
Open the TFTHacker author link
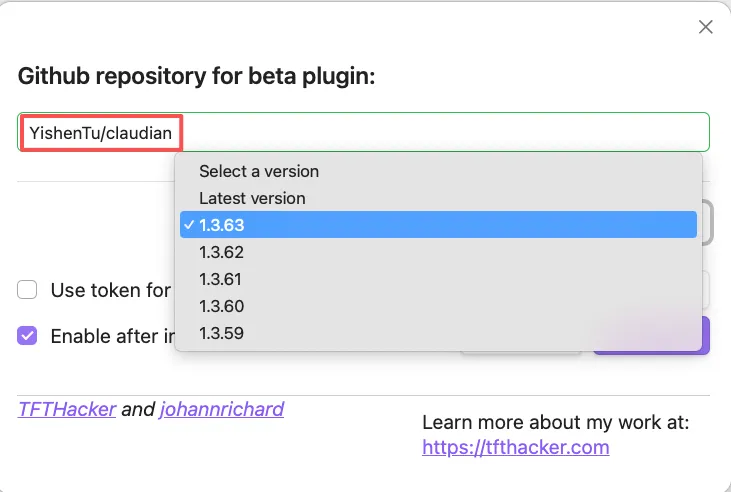[67, 409]
